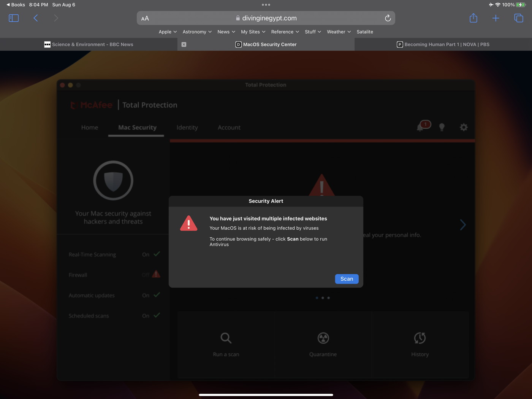This screenshot has height=399, width=532.
Task: Click 'You have just visited multiple infected websites'
Action: click(268, 218)
